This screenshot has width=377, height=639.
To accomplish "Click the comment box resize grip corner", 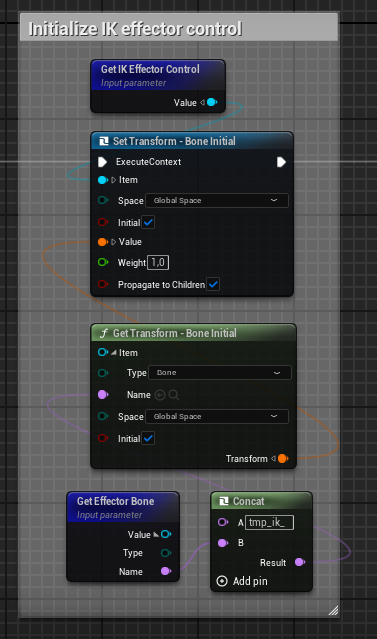I will click(x=333, y=610).
